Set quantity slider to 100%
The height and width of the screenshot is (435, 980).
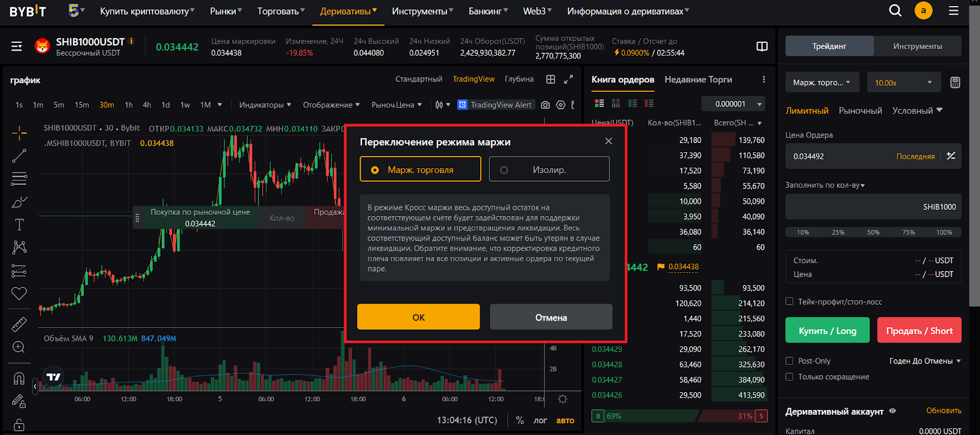(x=944, y=232)
